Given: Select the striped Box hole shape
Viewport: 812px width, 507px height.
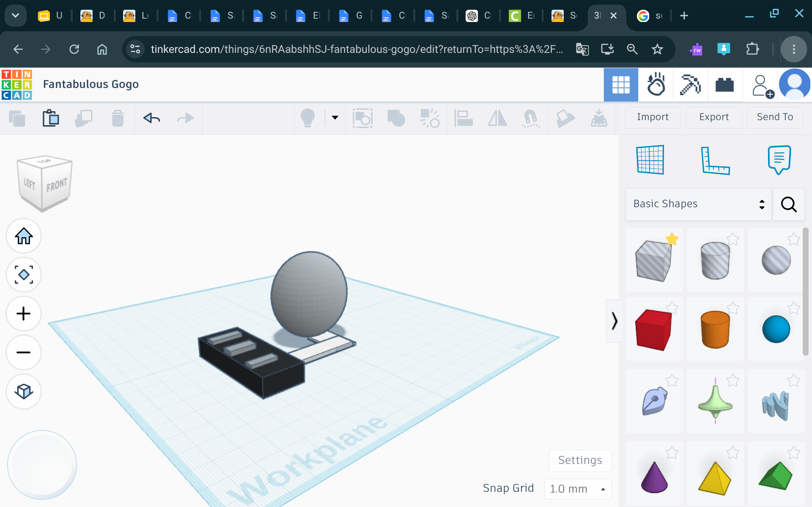Looking at the screenshot, I should pos(653,260).
